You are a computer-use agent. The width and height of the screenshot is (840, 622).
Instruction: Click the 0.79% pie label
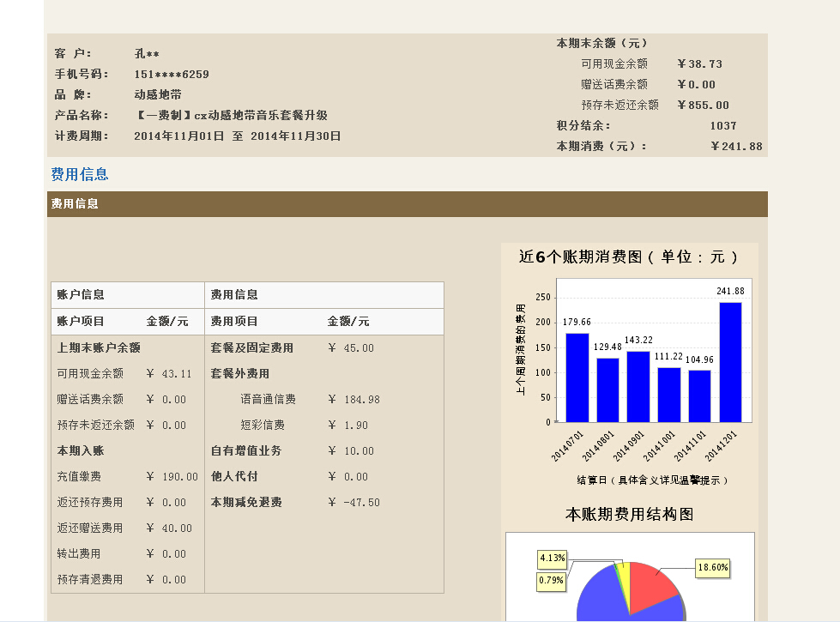pos(553,581)
